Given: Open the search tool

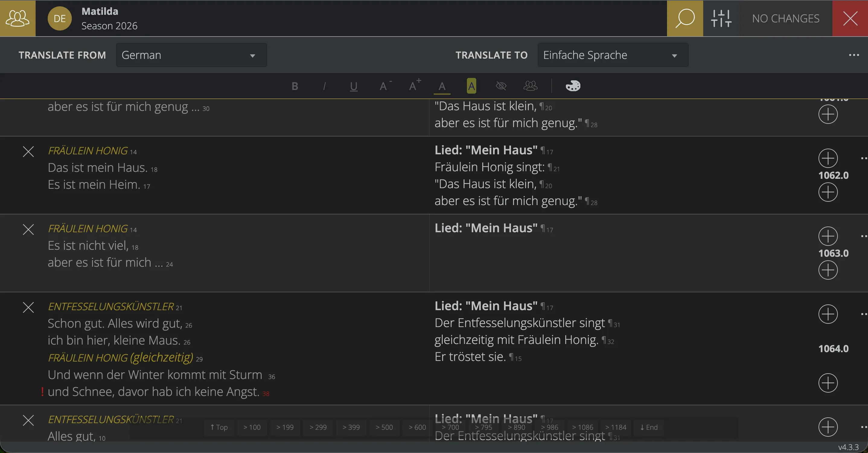Looking at the screenshot, I should 685,18.
